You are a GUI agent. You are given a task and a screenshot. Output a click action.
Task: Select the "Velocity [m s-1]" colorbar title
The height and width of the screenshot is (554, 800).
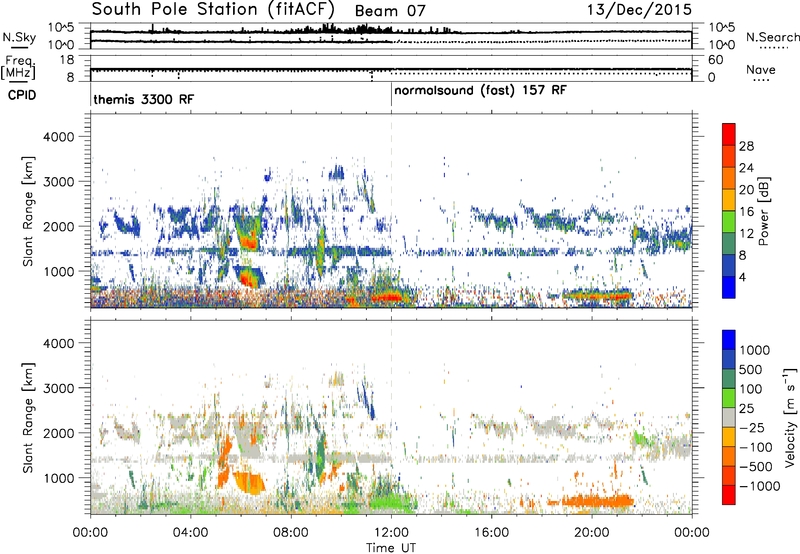pyautogui.click(x=790, y=417)
